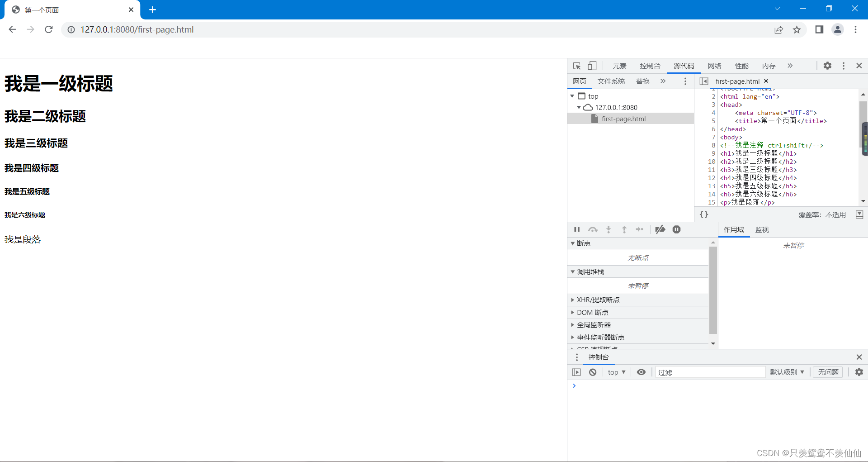Expand the 事件监听器断点 section
This screenshot has width=868, height=462.
(x=638, y=337)
